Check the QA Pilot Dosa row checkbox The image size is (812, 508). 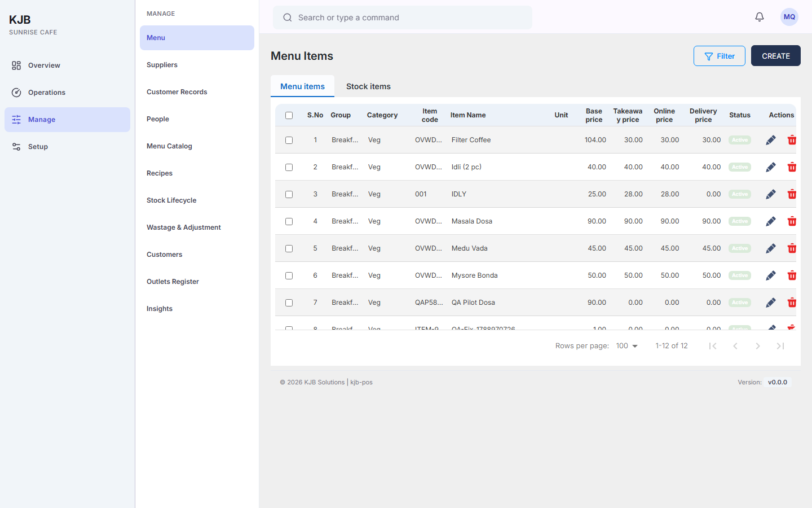tap(289, 303)
